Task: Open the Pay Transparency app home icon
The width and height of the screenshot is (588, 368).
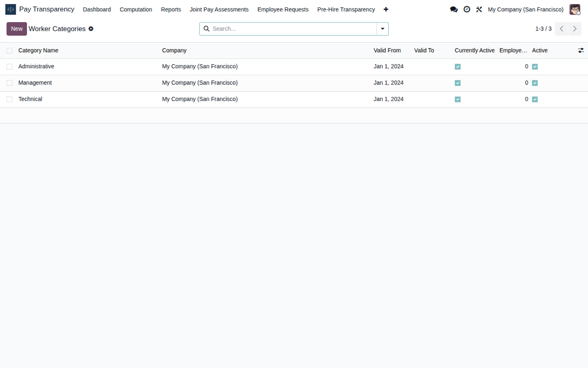Action: [x=10, y=9]
